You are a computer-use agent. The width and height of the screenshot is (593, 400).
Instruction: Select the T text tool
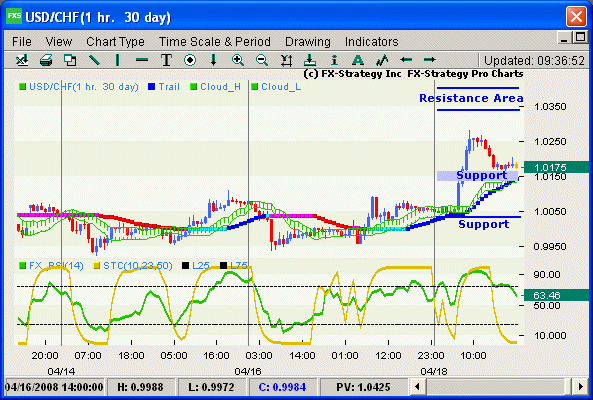coord(166,60)
